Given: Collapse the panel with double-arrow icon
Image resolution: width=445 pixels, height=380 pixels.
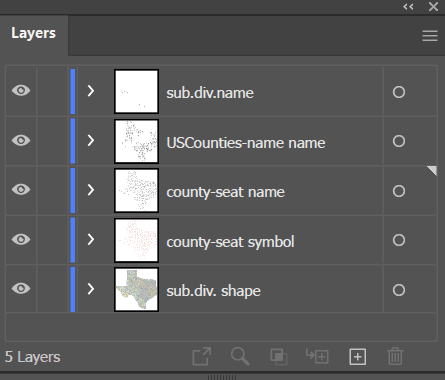Looking at the screenshot, I should [x=408, y=6].
